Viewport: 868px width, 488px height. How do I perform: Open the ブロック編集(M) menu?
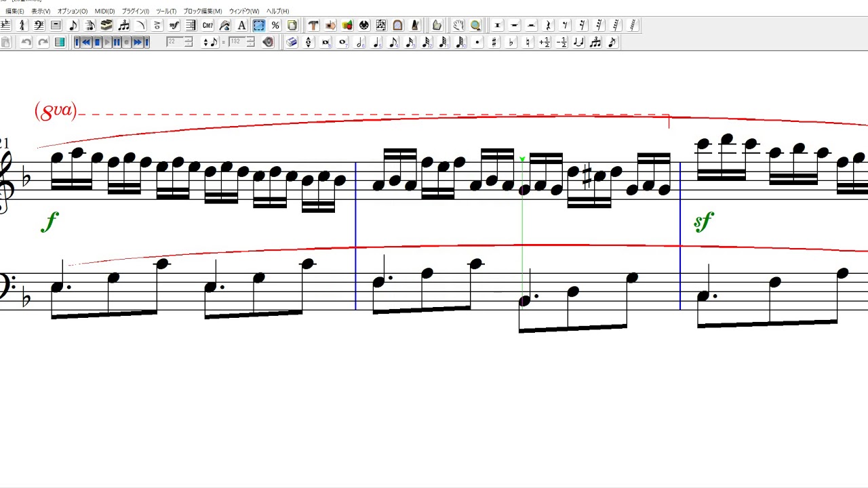[x=203, y=12]
